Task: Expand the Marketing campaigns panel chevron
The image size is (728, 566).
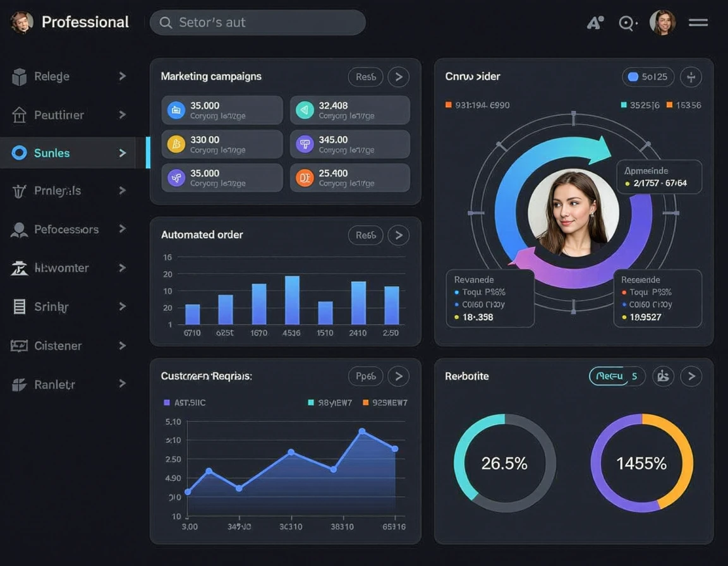Action: [398, 76]
